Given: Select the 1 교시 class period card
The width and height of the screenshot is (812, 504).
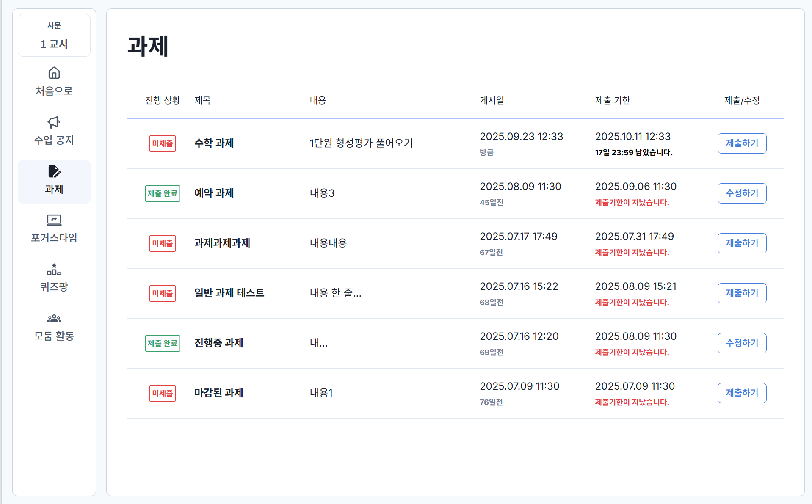Looking at the screenshot, I should point(54,36).
